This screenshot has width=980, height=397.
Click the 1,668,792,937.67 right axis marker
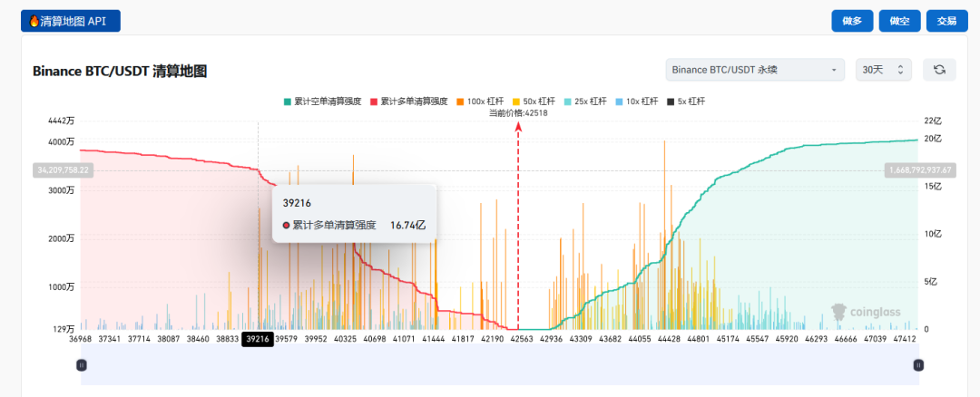[918, 169]
